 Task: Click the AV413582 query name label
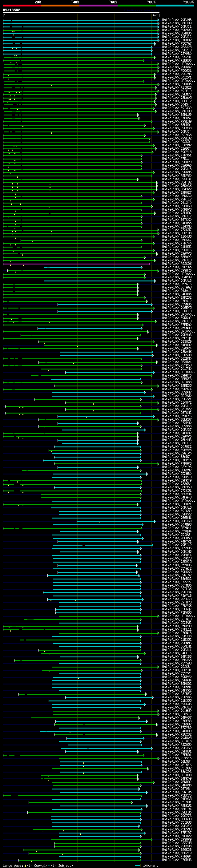coord(11,10)
